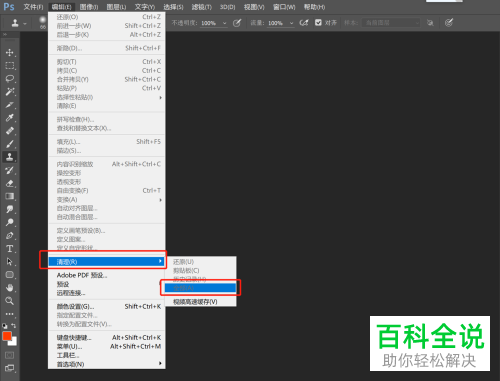Screen dimensions: 500x381
Task: Choose 远程连接 remote connections item
Action: (107, 293)
